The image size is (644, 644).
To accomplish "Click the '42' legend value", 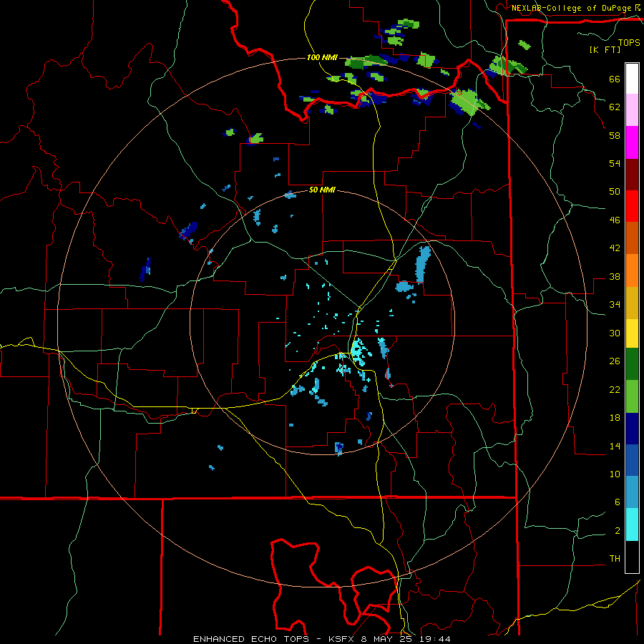I will point(615,248).
